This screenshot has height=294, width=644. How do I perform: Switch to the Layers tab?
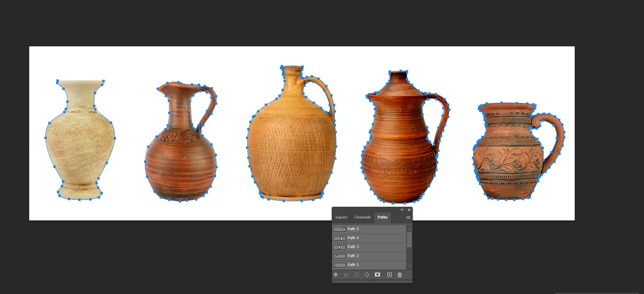(341, 217)
